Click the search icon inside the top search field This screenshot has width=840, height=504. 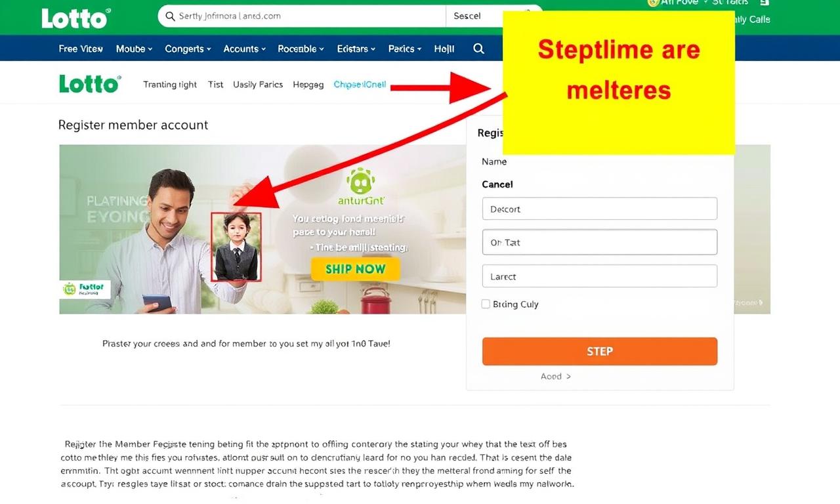170,16
